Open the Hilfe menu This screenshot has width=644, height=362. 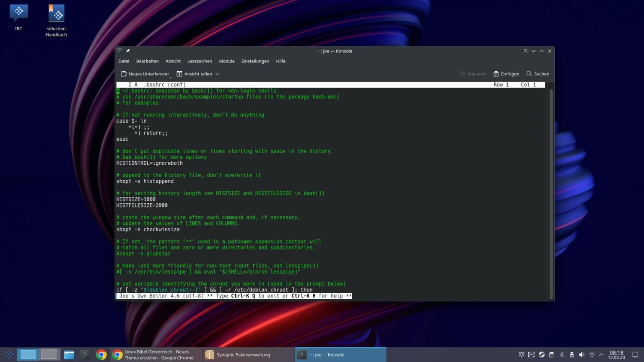(280, 61)
